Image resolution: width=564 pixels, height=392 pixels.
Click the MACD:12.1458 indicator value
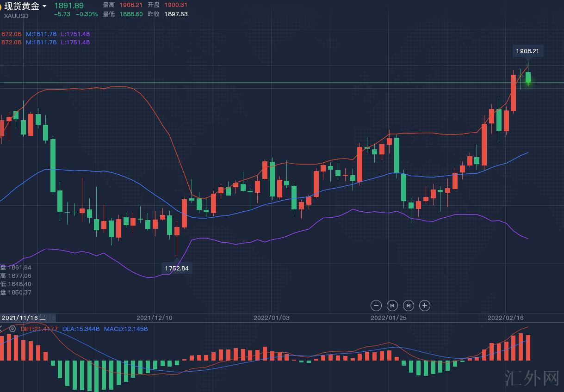tap(125, 329)
